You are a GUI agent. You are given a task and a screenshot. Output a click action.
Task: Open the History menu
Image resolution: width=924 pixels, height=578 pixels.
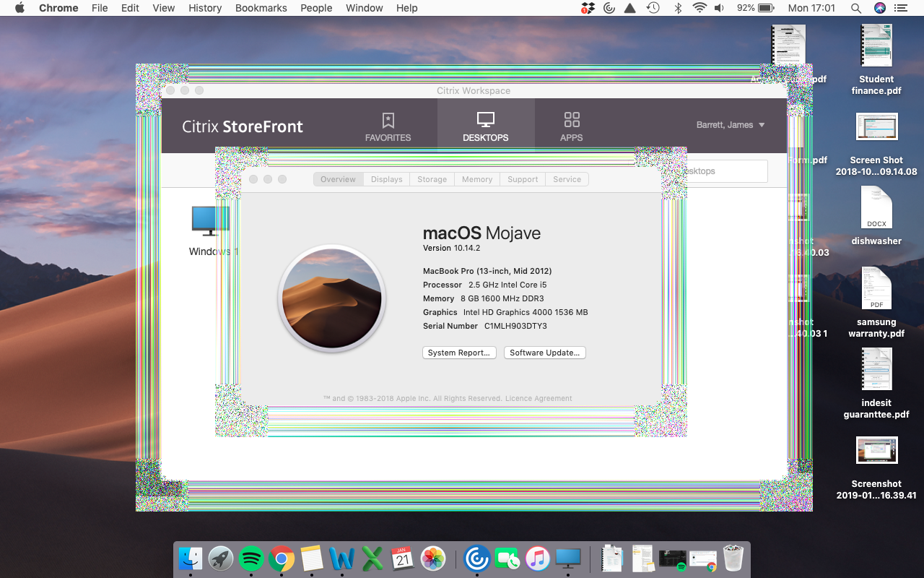(x=205, y=8)
